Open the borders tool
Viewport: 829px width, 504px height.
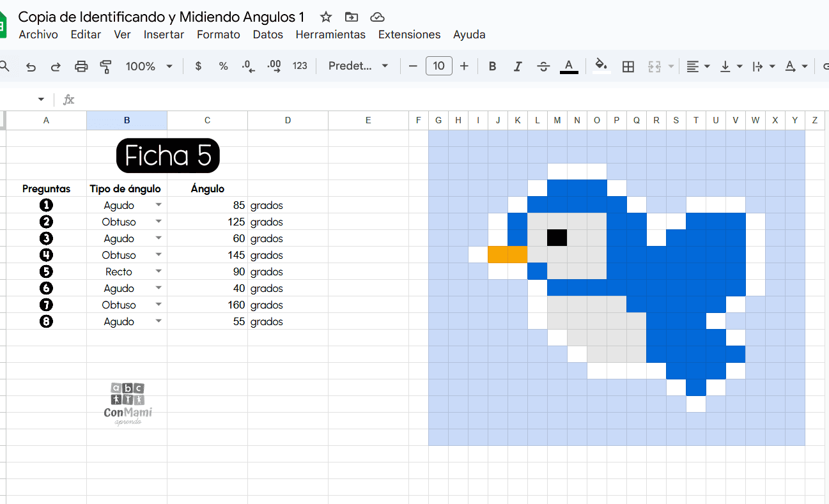coord(628,66)
